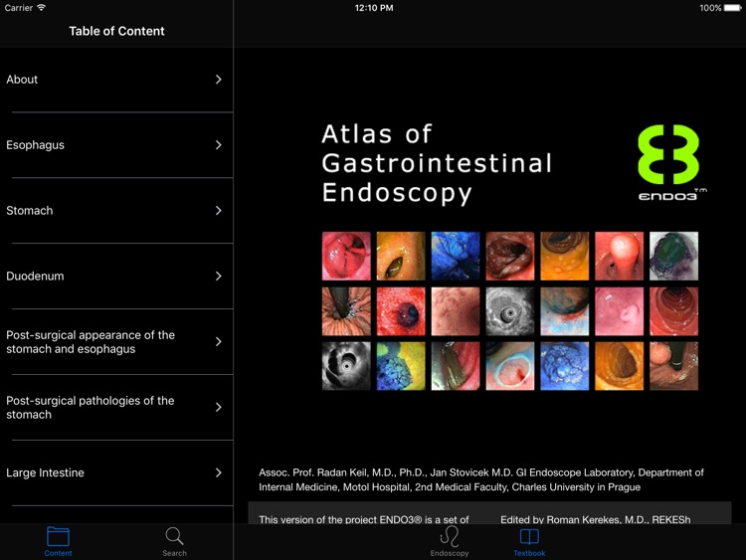Tap the Wi-Fi icon in status bar
This screenshot has height=560, width=746.
click(42, 8)
